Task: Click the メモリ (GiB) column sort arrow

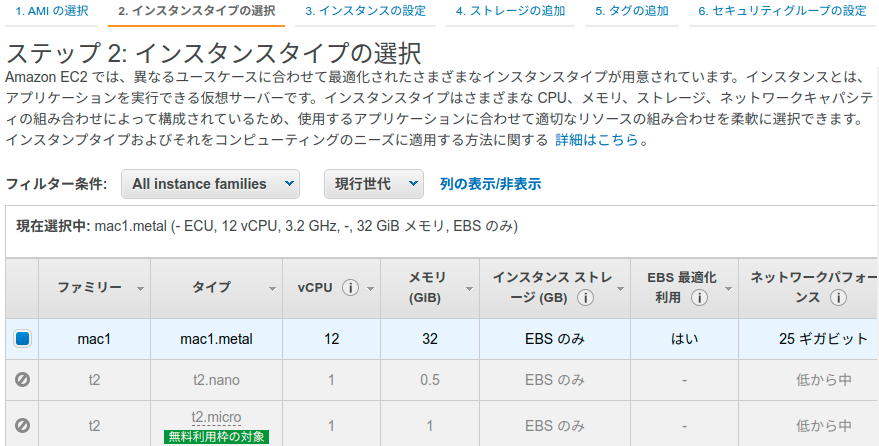Action: click(469, 289)
